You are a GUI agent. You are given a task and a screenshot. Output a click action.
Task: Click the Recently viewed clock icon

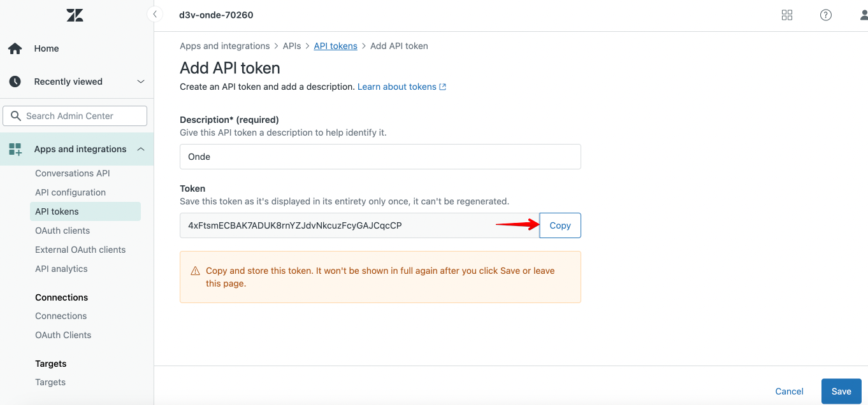point(15,82)
